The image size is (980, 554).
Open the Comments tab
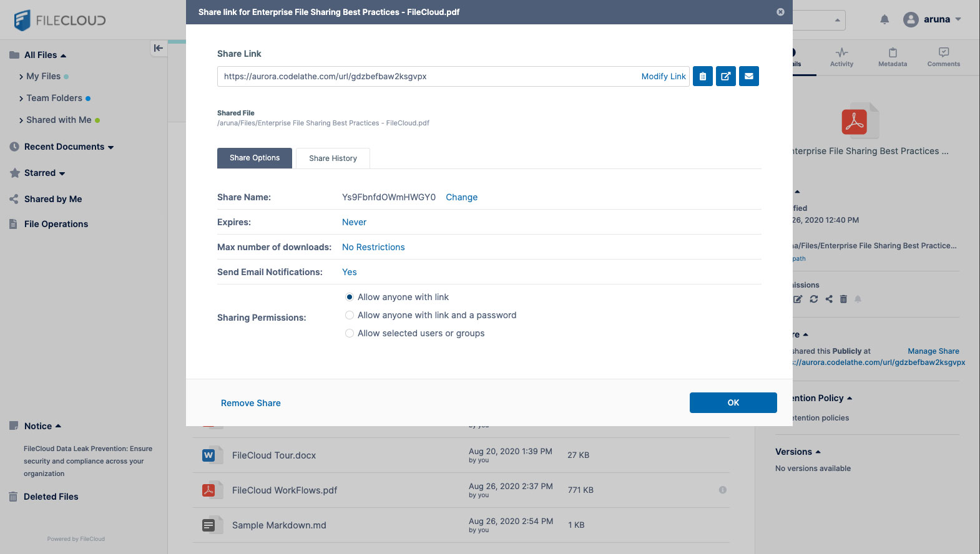coord(944,57)
